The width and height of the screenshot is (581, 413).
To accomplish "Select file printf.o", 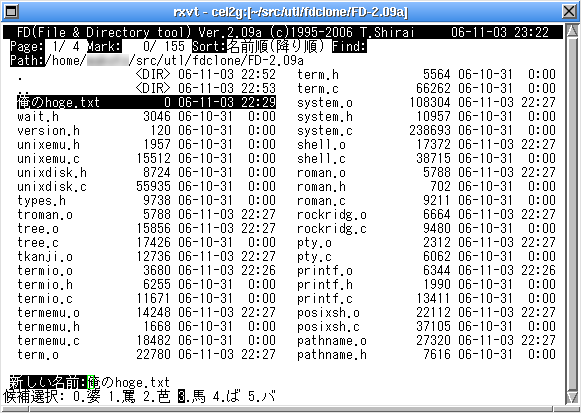I will tap(325, 271).
